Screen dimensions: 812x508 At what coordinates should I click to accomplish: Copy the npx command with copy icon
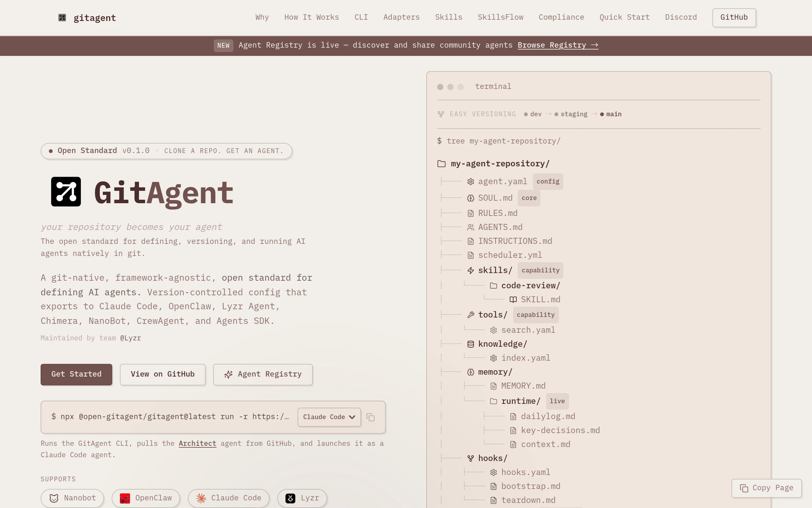[370, 417]
